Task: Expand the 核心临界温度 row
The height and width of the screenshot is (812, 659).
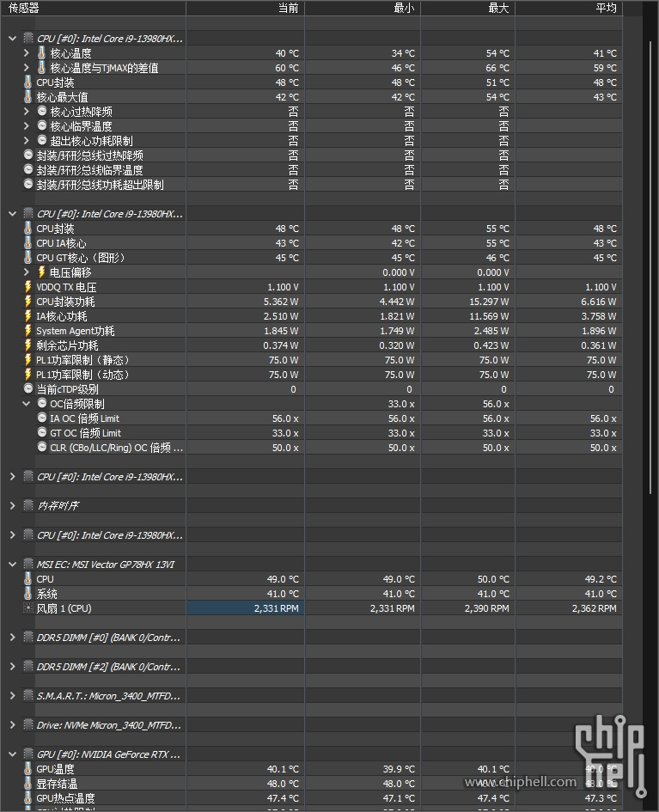Action: [x=27, y=126]
